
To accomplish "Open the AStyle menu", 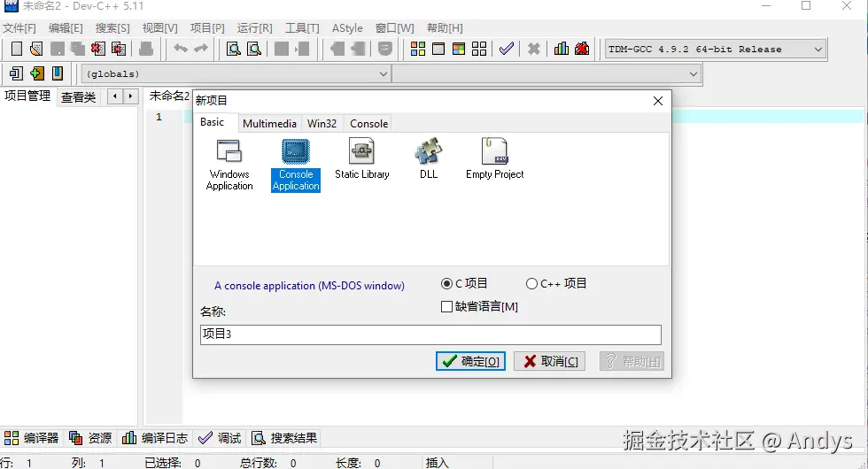I will pos(347,27).
